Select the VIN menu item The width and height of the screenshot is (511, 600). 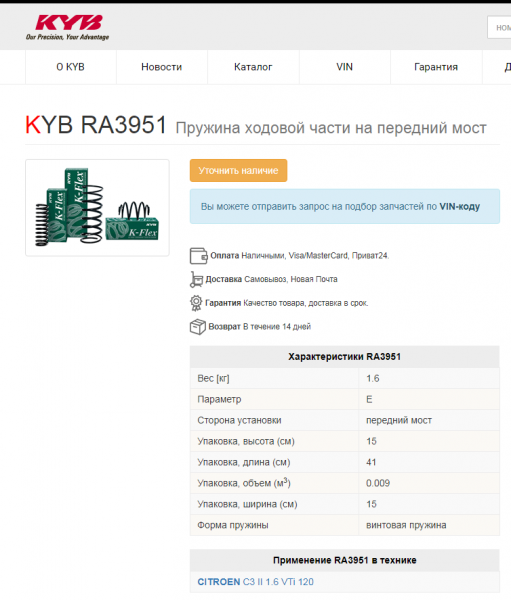point(344,67)
